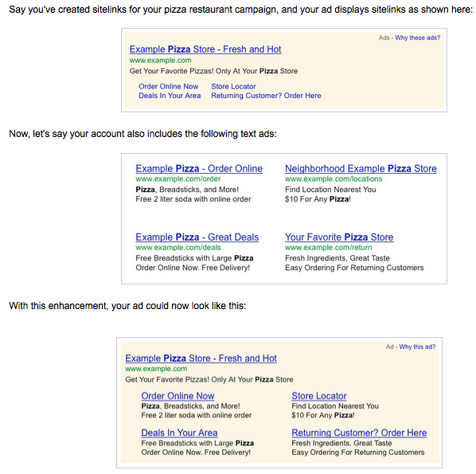Click the small 'Deals In Your Area' sitelink
Screen dimensions: 476x474
click(x=170, y=96)
